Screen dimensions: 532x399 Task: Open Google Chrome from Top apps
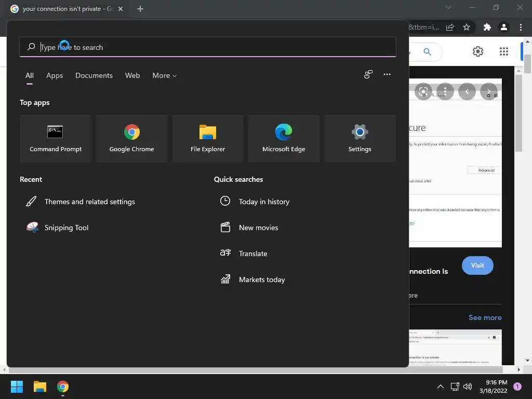click(131, 138)
